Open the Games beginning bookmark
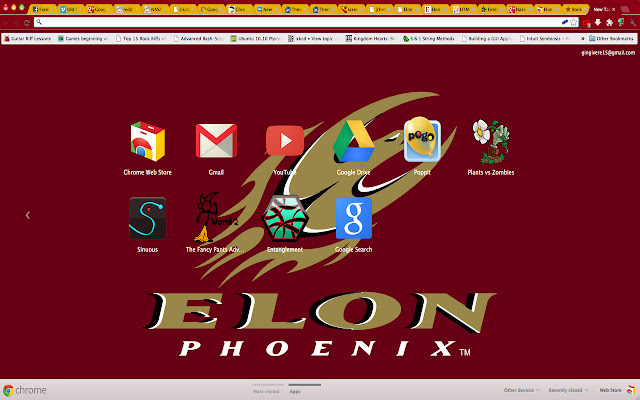The width and height of the screenshot is (640, 400). [83, 39]
